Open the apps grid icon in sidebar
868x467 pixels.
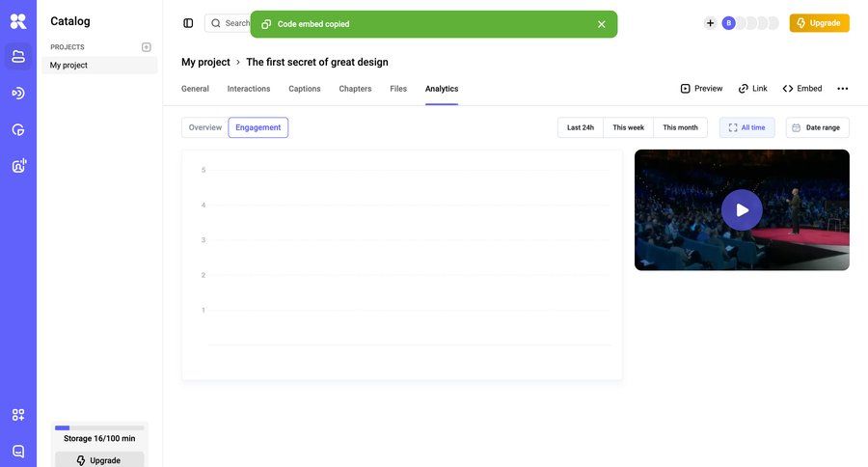pos(18,415)
